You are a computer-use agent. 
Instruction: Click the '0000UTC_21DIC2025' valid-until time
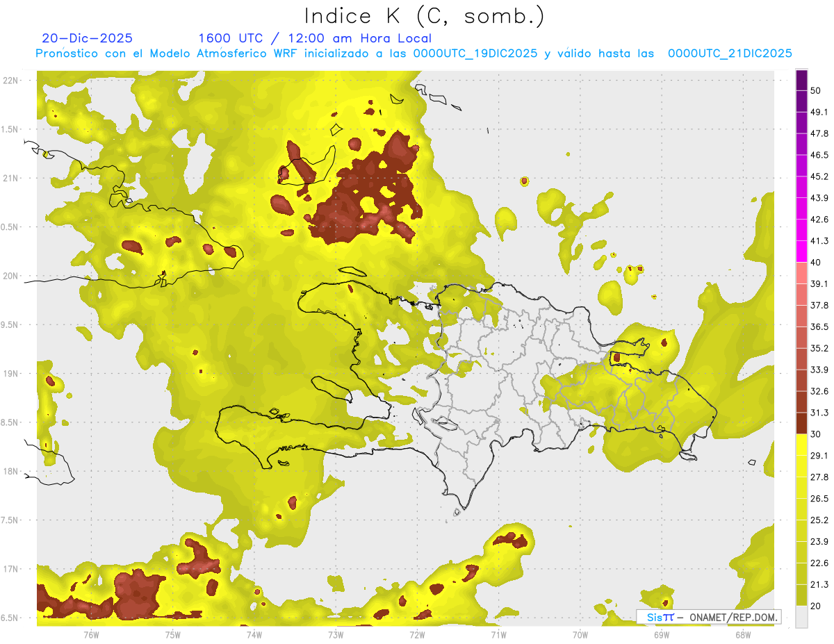[x=730, y=53]
